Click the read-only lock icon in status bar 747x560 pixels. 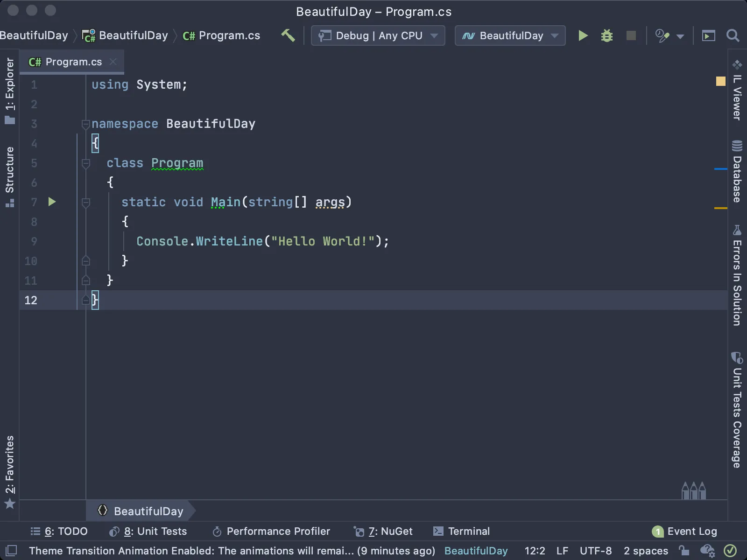click(684, 551)
